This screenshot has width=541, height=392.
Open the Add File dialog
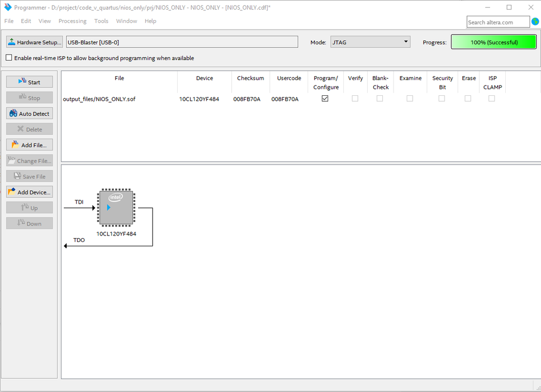29,145
